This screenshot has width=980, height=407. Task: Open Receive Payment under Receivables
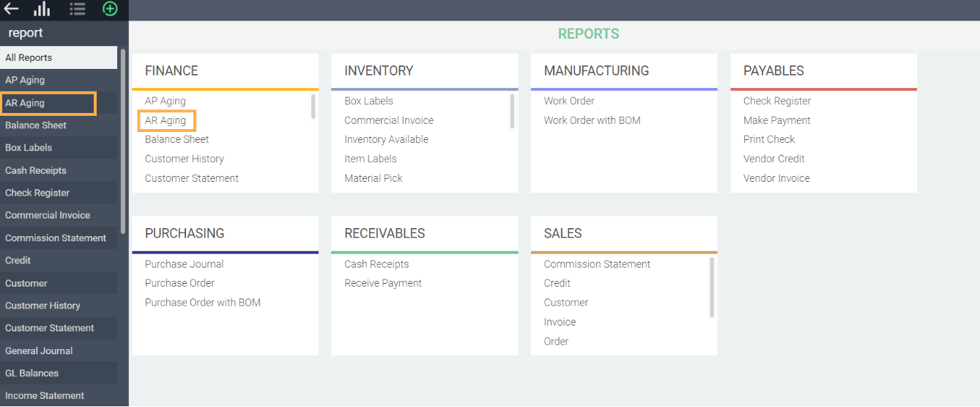tap(383, 283)
